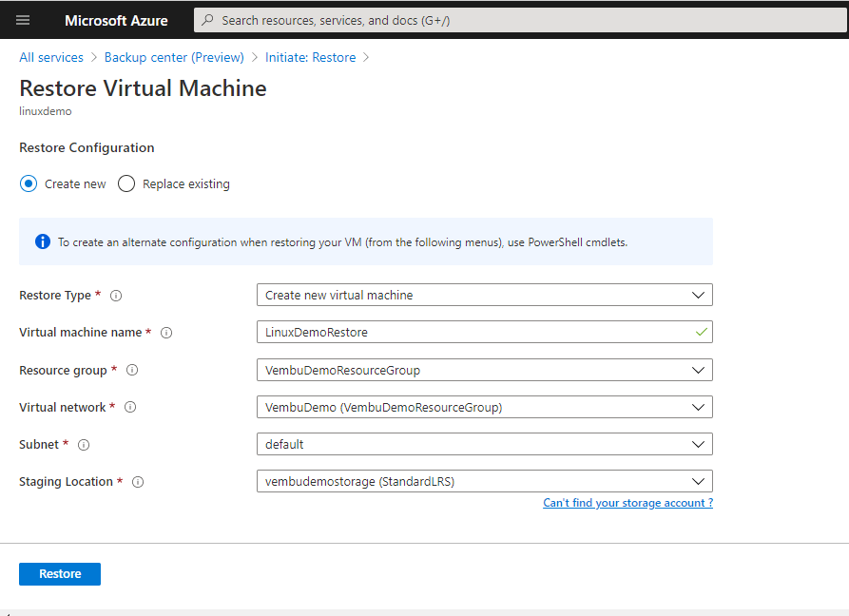The height and width of the screenshot is (616, 849).
Task: Click the Microsoft Azure home logo text
Action: (116, 21)
